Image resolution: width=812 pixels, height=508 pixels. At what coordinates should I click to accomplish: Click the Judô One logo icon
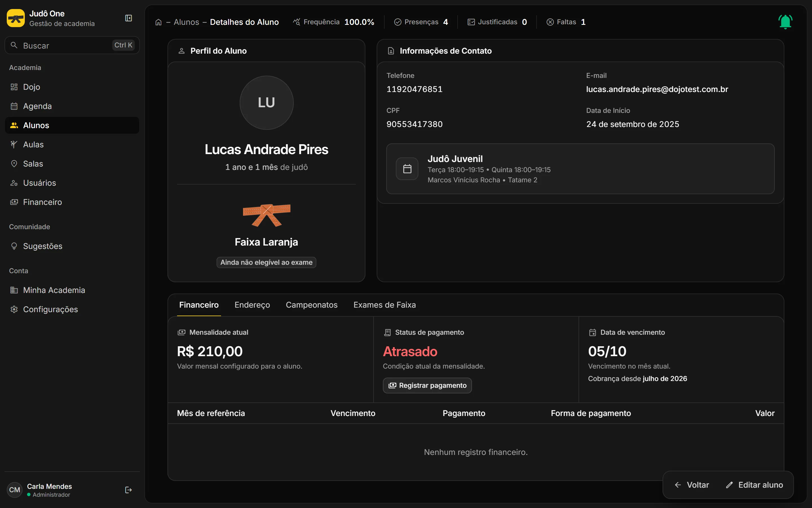pyautogui.click(x=16, y=18)
